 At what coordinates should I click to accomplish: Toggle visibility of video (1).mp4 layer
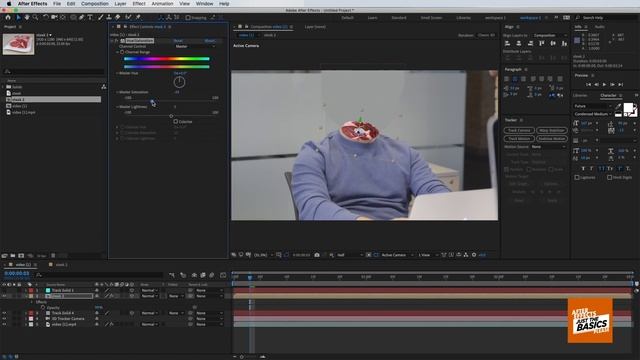click(x=4, y=324)
